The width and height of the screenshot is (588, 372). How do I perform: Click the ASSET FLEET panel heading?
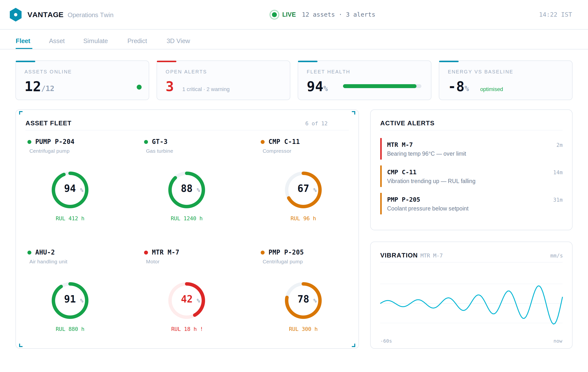(x=49, y=123)
